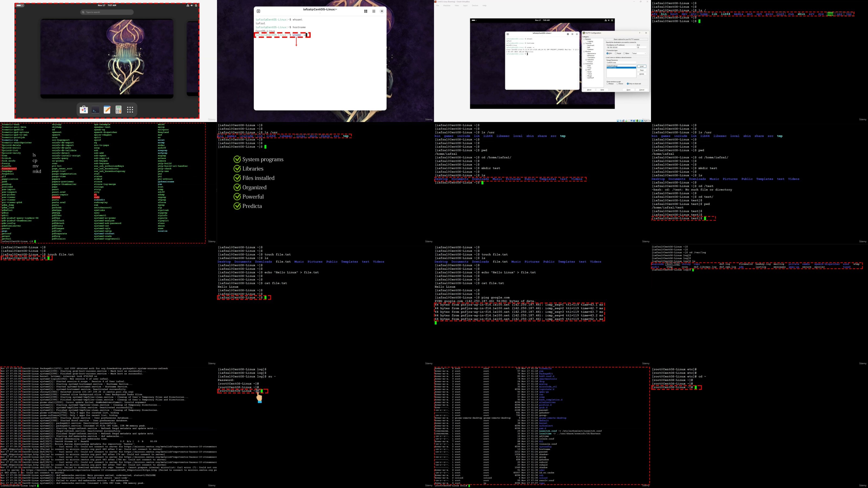Expand the SSH tree node in PuTTY
This screenshot has height=488, width=868.
tap(586, 70)
